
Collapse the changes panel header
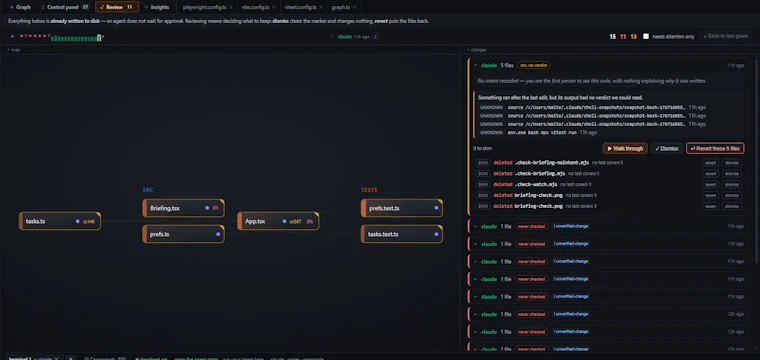476,50
